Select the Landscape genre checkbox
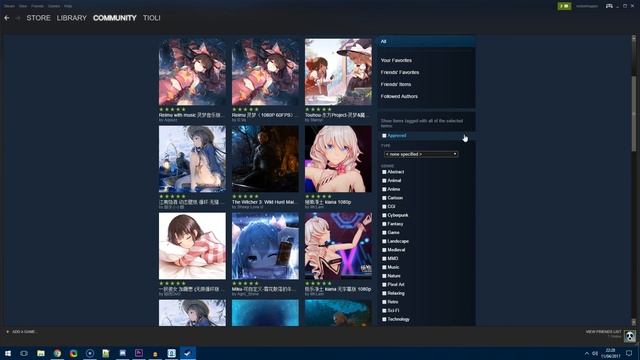Viewport: 640px width, 360px height. pyautogui.click(x=384, y=241)
